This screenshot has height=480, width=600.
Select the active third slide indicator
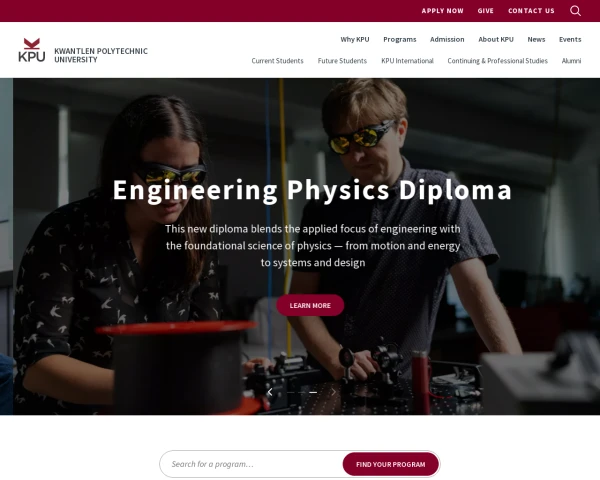pos(313,392)
